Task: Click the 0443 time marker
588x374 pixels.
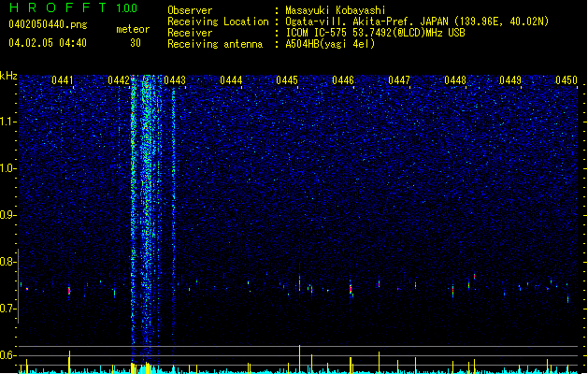Action: coord(175,80)
